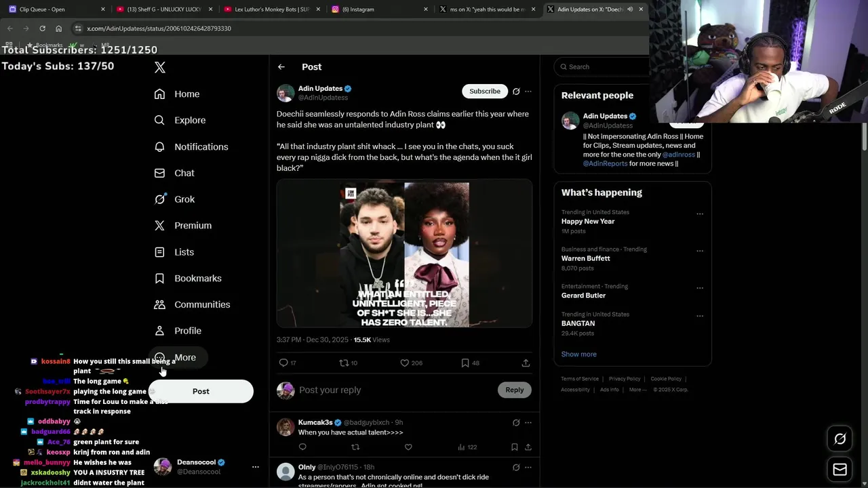The image size is (868, 488).
Task: Click the Reply button
Action: 515,390
